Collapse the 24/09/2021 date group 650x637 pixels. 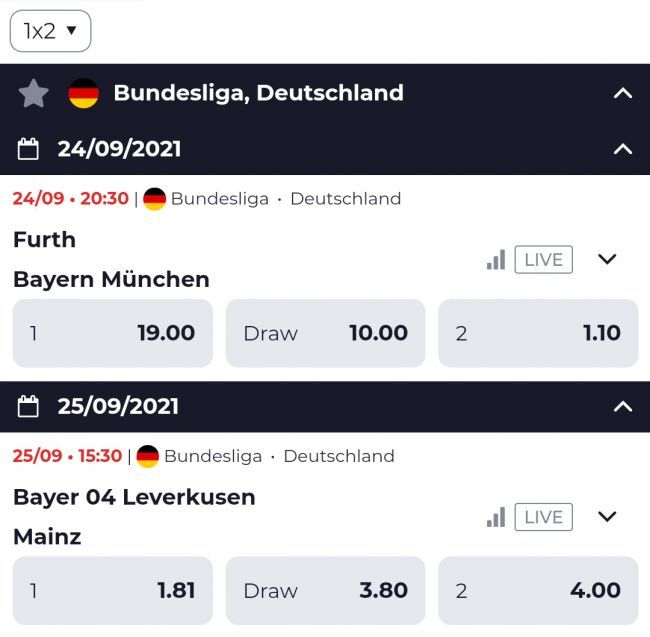(622, 149)
